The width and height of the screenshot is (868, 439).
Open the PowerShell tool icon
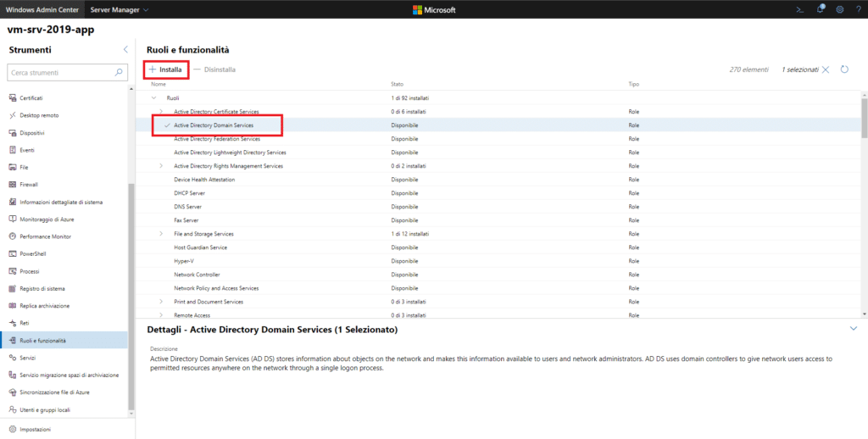coord(13,253)
